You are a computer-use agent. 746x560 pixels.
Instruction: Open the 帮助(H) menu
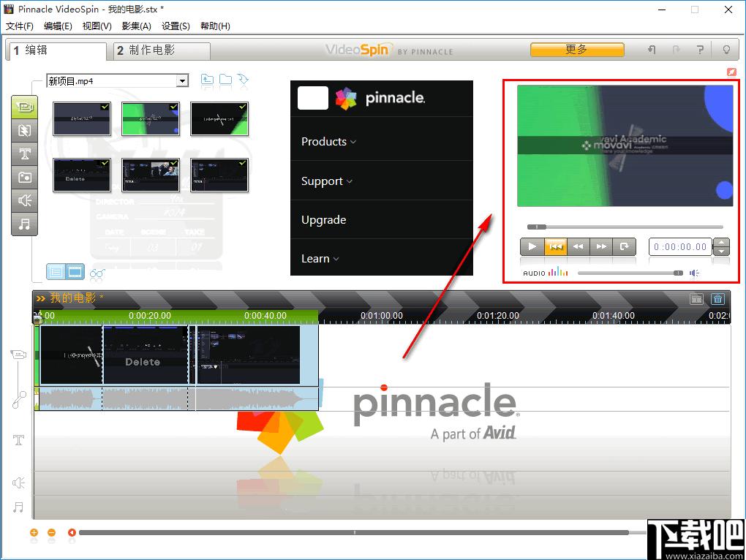pyautogui.click(x=215, y=26)
